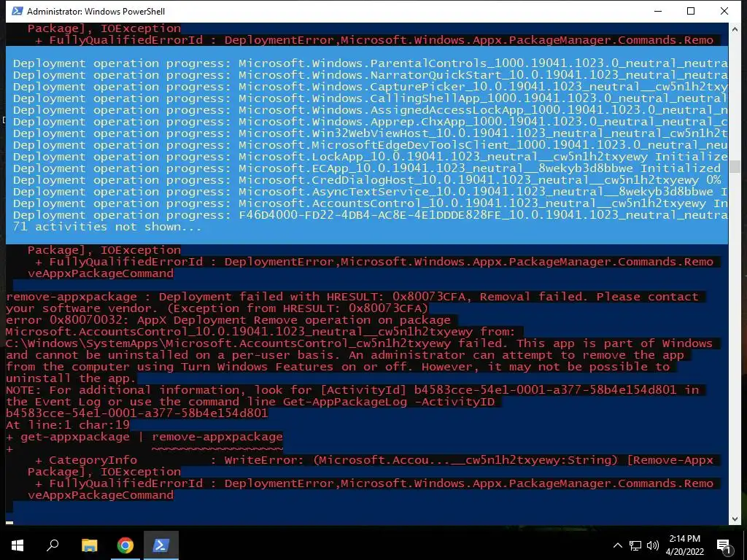The height and width of the screenshot is (560, 747).
Task: Click the Microsoft.LockApp progress line
Action: tap(370, 157)
